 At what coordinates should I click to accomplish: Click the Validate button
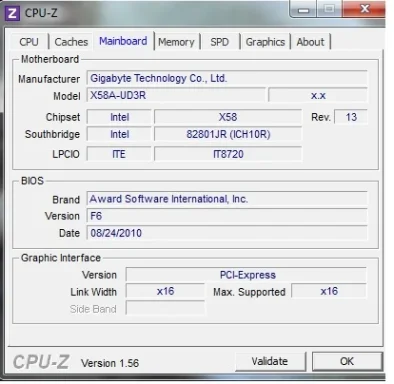coord(270,361)
